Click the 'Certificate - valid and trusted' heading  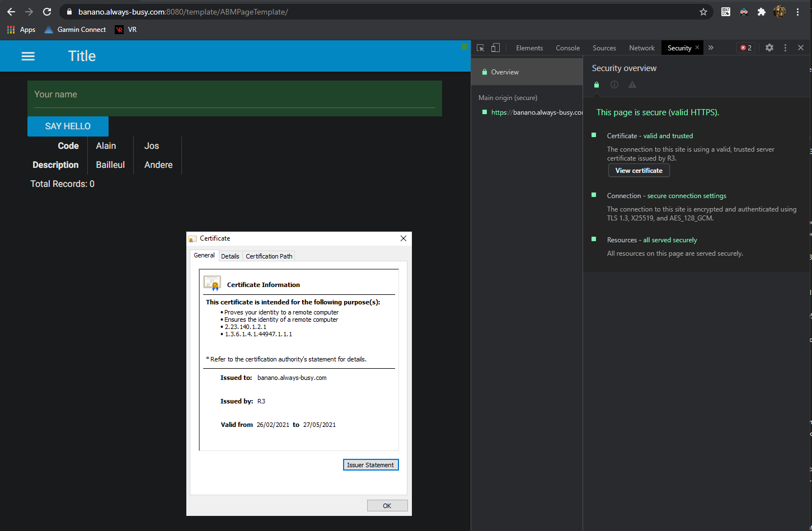click(x=650, y=136)
